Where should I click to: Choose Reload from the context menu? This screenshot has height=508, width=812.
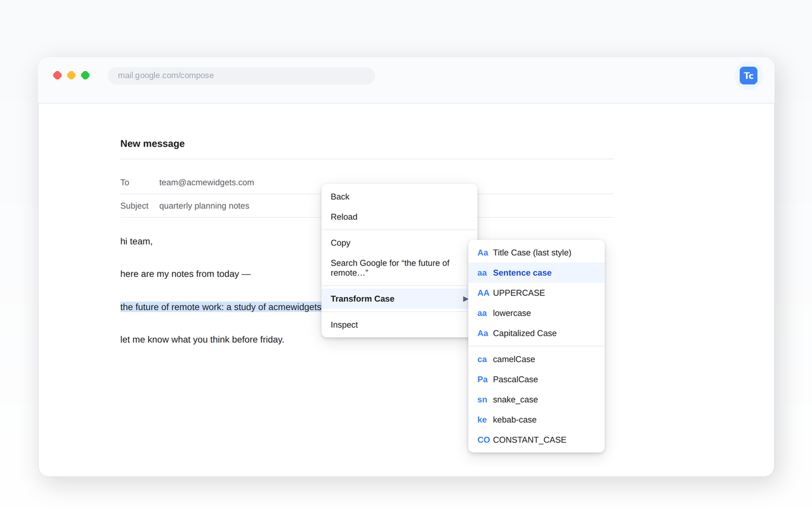click(400, 217)
